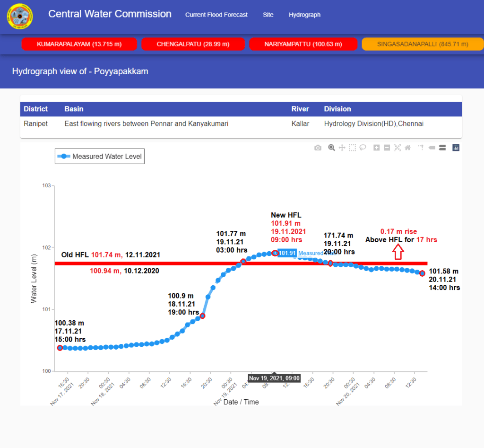Click the camera icon to download plot
This screenshot has height=448, width=484.
(x=318, y=148)
